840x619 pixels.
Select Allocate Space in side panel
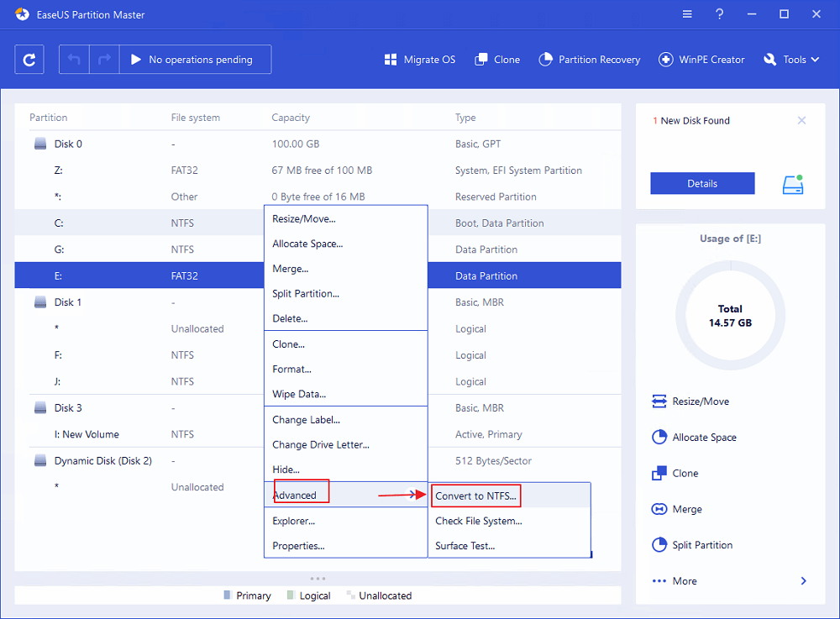click(x=704, y=438)
